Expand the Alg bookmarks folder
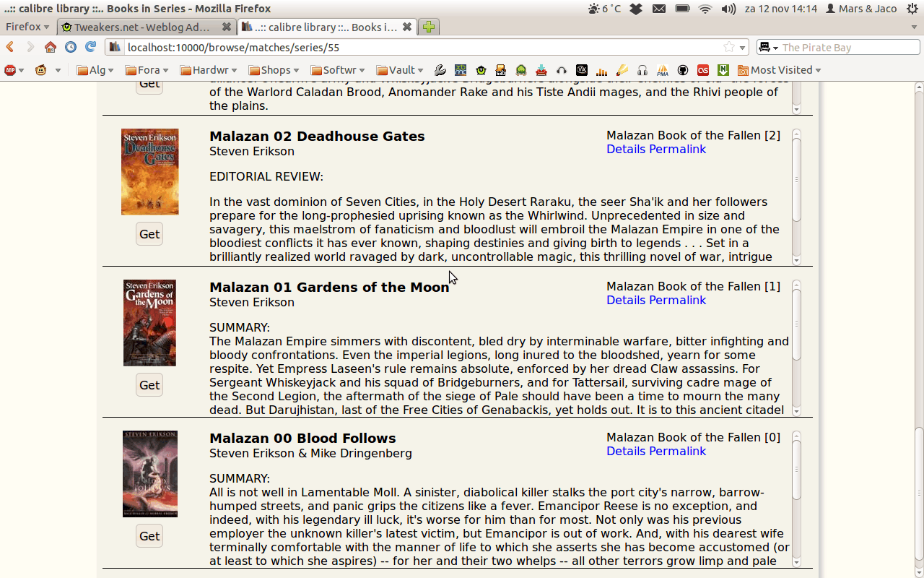 pyautogui.click(x=94, y=70)
